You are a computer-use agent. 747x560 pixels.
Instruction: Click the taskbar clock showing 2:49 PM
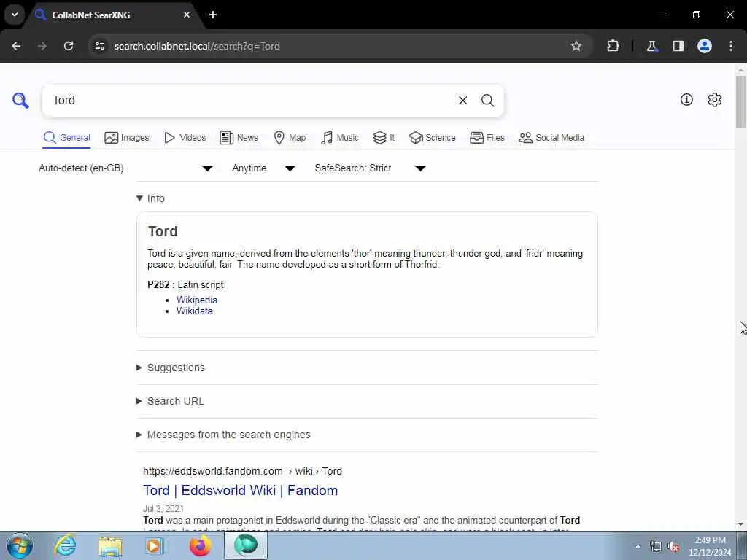coord(710,546)
